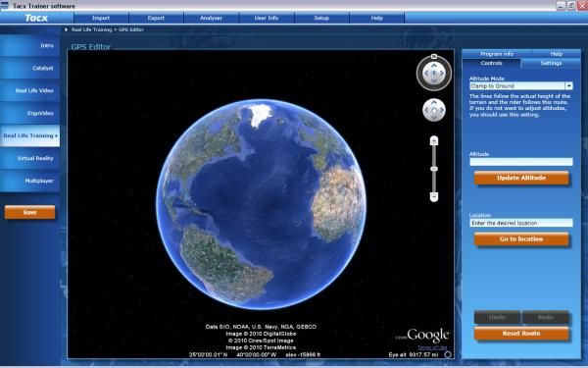Click the eye center of look joystick
The width and height of the screenshot is (588, 368).
(434, 74)
